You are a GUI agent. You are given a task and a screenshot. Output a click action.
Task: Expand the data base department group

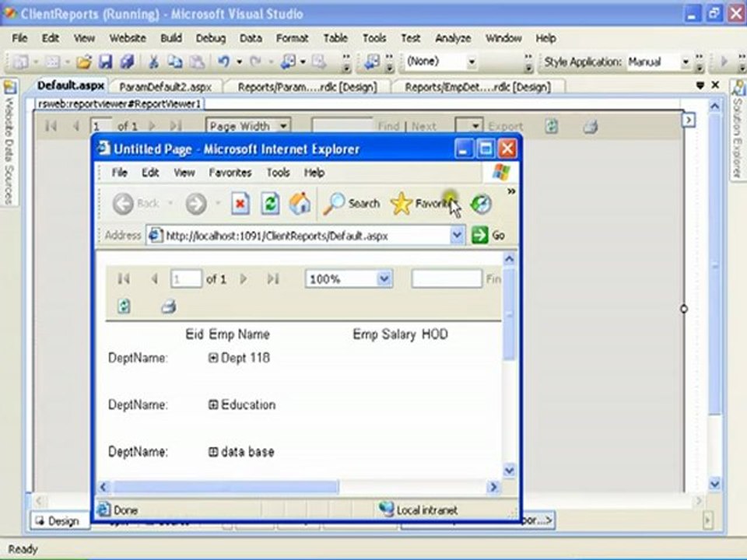click(213, 451)
